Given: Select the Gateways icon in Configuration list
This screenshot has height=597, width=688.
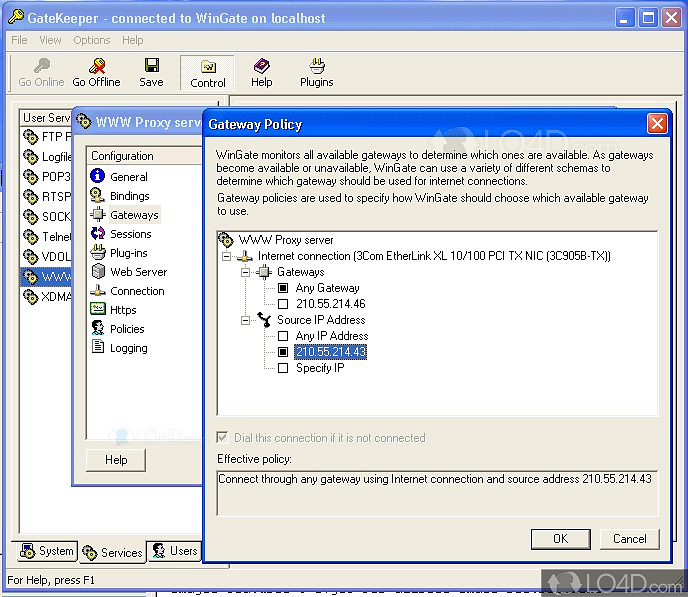Looking at the screenshot, I should (97, 214).
